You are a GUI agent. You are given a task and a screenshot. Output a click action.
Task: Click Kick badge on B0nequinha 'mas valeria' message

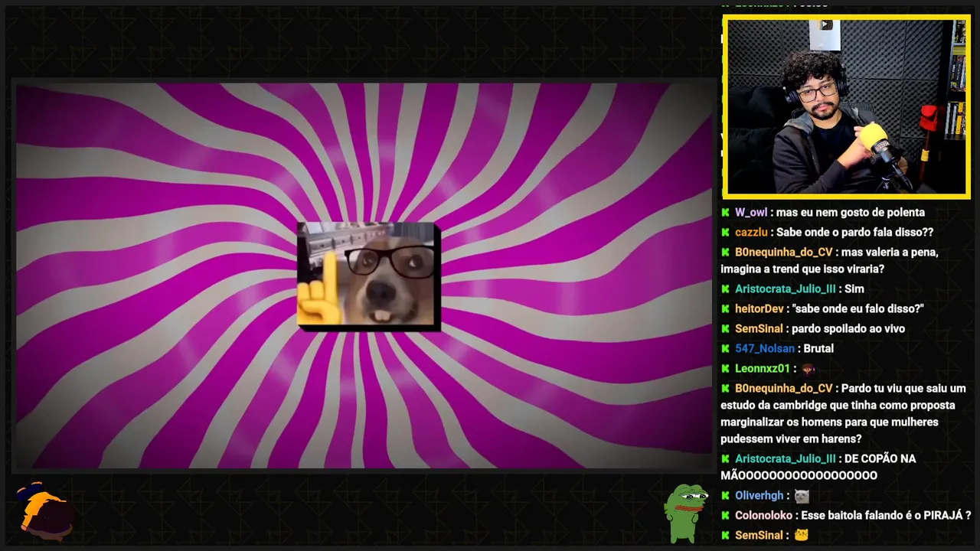[725, 253]
